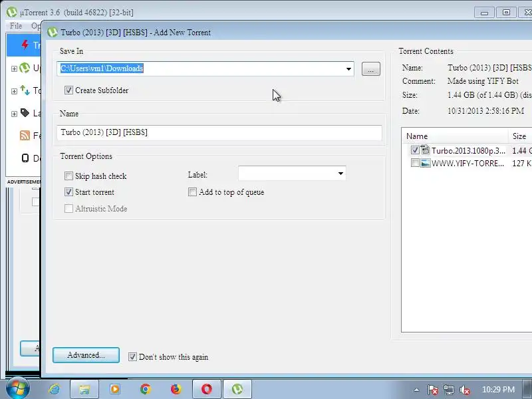This screenshot has height=399, width=532.
Task: Check the WWW.YIFY-TORRE file checkbox
Action: click(x=414, y=163)
